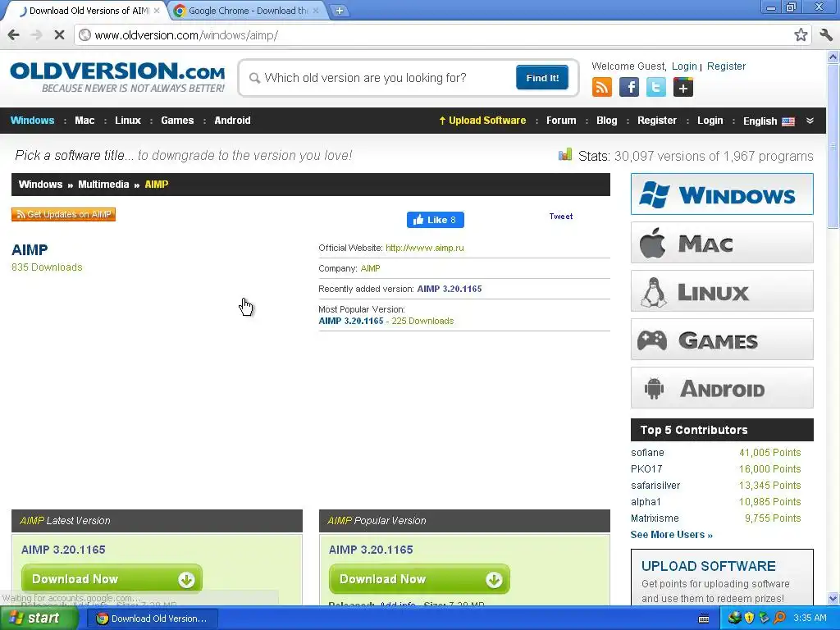Open the Blog nav item

[x=606, y=121]
